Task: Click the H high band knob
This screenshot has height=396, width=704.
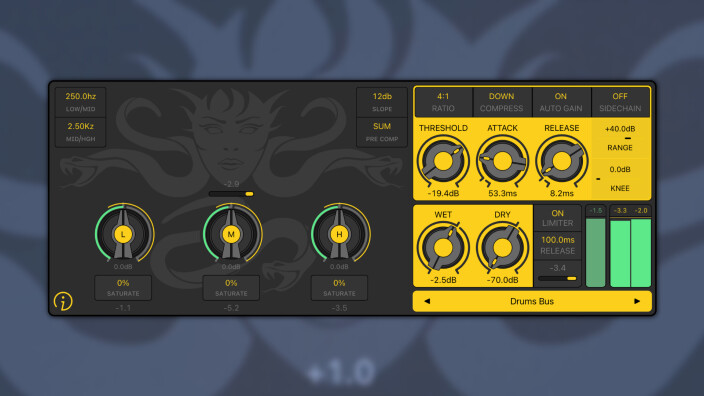Action: [x=339, y=233]
